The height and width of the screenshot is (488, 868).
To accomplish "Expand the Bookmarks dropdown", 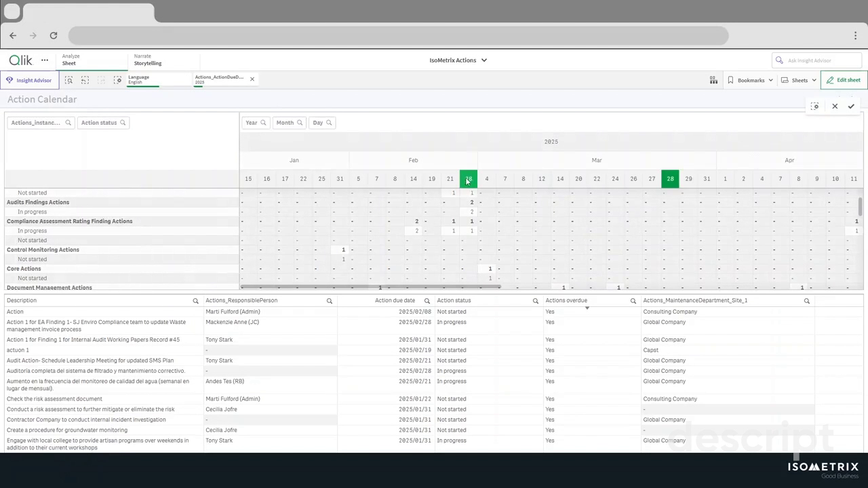I will [770, 80].
